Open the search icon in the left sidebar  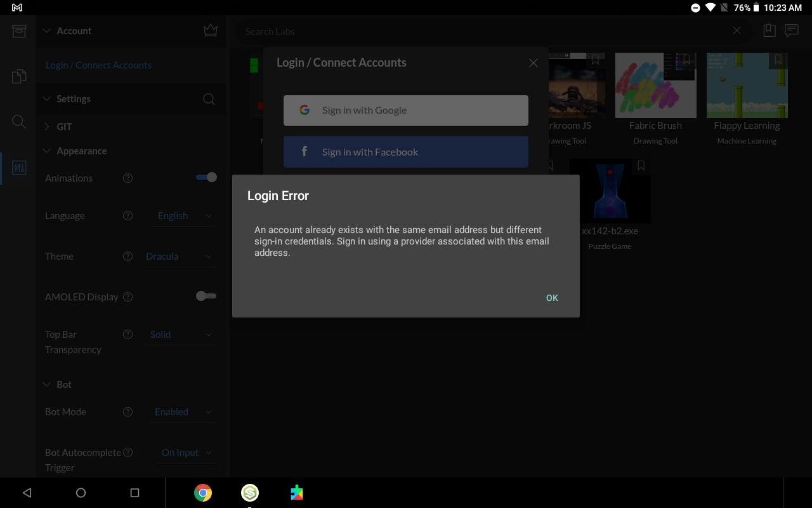click(18, 121)
